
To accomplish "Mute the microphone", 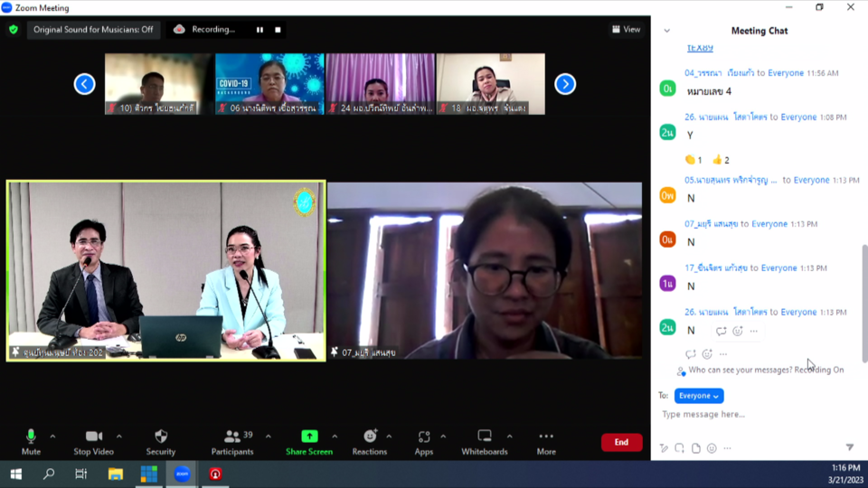I will pos(31,441).
